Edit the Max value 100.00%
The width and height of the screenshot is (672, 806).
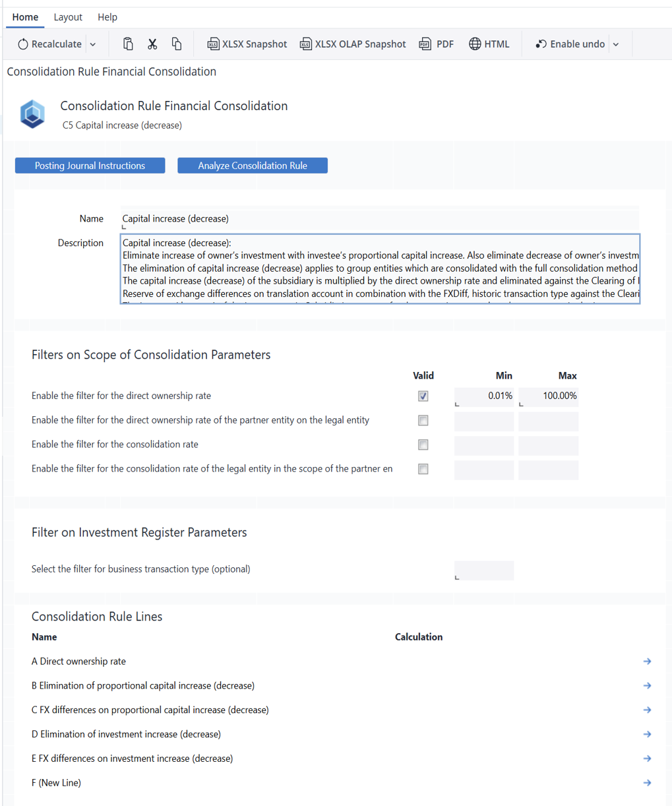pos(548,396)
